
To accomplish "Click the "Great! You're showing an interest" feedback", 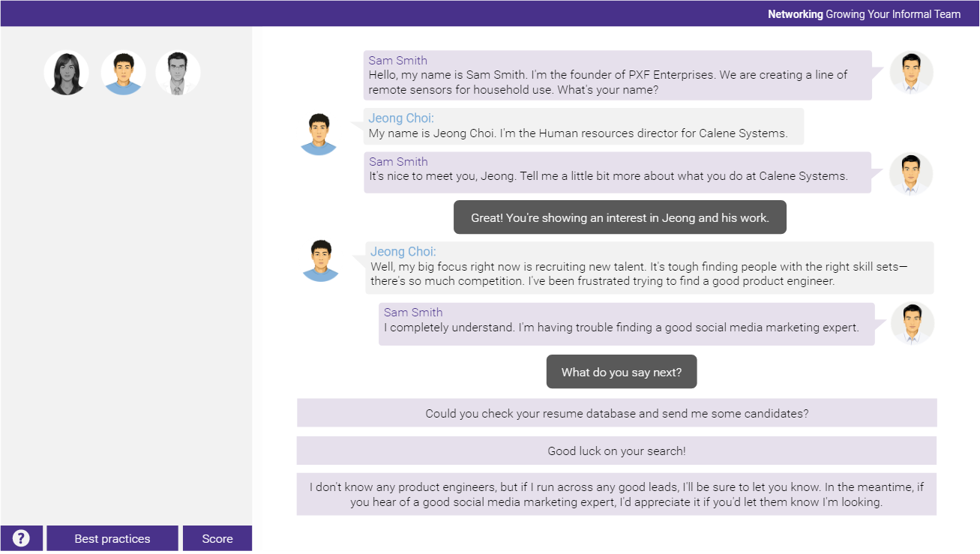I will [x=619, y=217].
